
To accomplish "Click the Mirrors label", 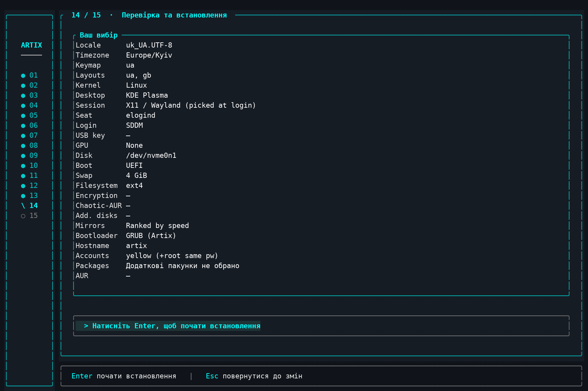I will coord(90,226).
